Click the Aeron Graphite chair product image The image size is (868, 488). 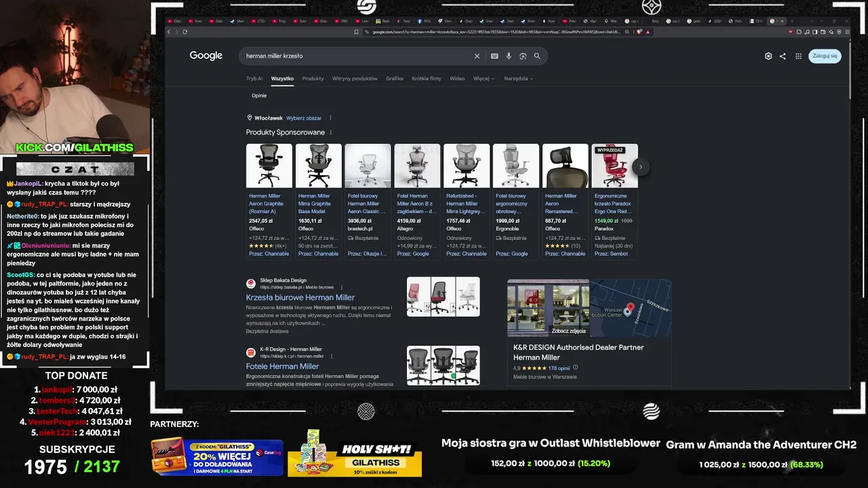pyautogui.click(x=269, y=166)
